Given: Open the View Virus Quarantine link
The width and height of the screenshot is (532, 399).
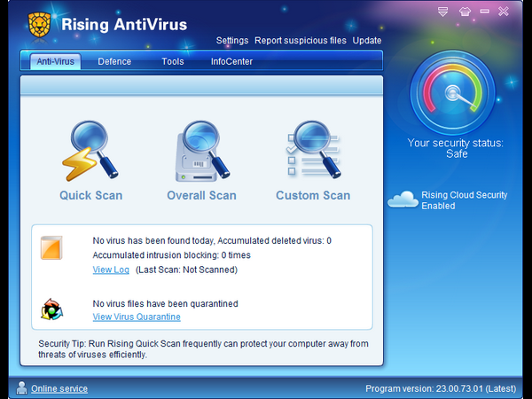Looking at the screenshot, I should [x=137, y=317].
